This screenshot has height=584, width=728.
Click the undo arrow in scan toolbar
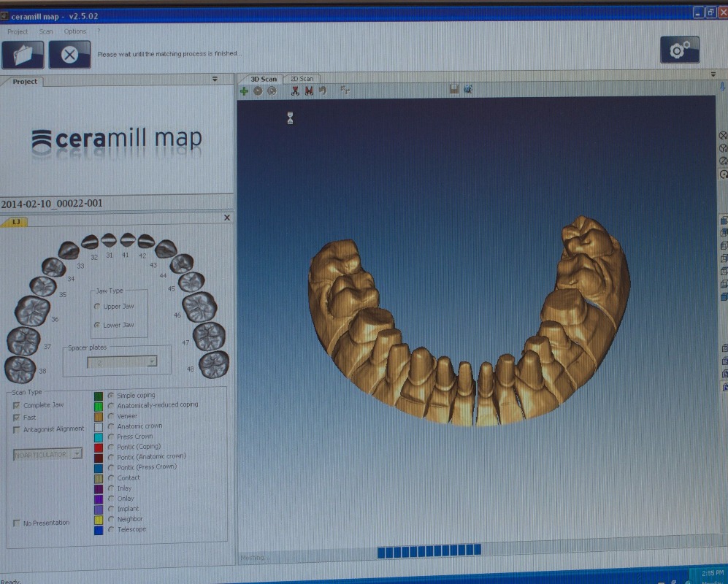(x=323, y=91)
